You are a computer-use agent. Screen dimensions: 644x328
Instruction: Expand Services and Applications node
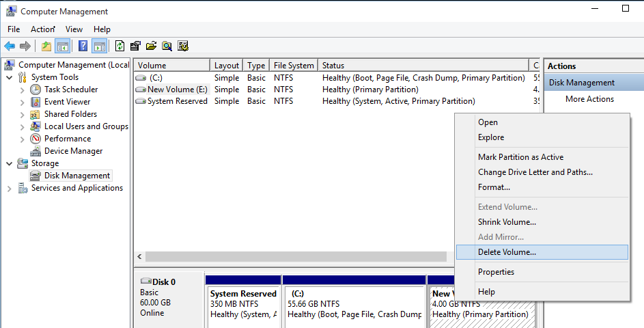click(x=10, y=188)
